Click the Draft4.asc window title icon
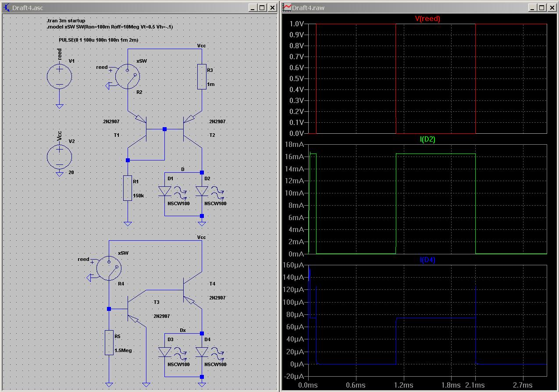 tap(7, 8)
